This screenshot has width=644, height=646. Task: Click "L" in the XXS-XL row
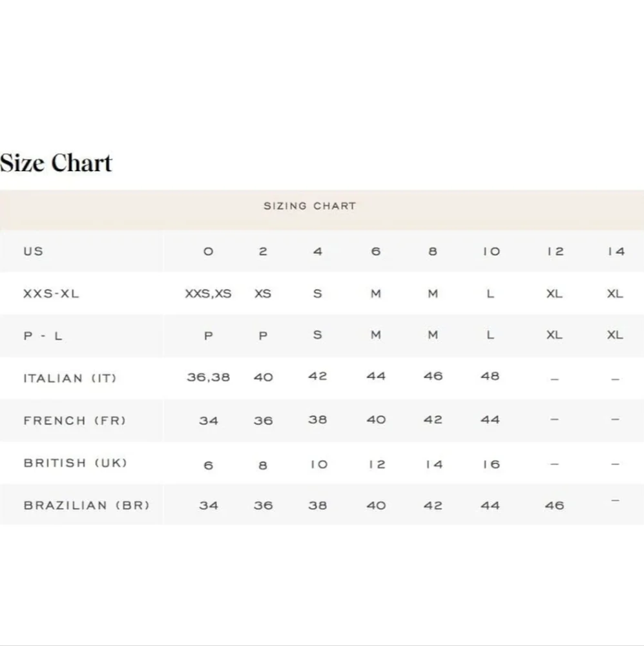(x=490, y=294)
